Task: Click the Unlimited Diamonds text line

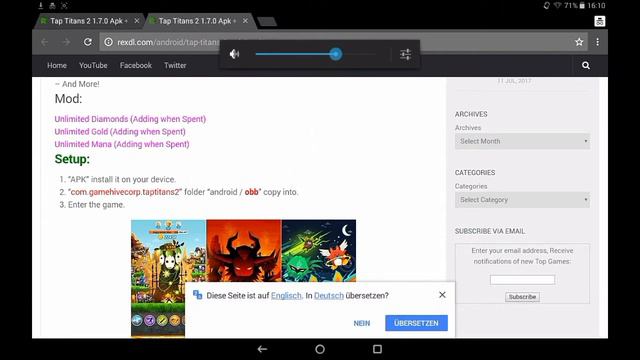Action: pos(130,119)
